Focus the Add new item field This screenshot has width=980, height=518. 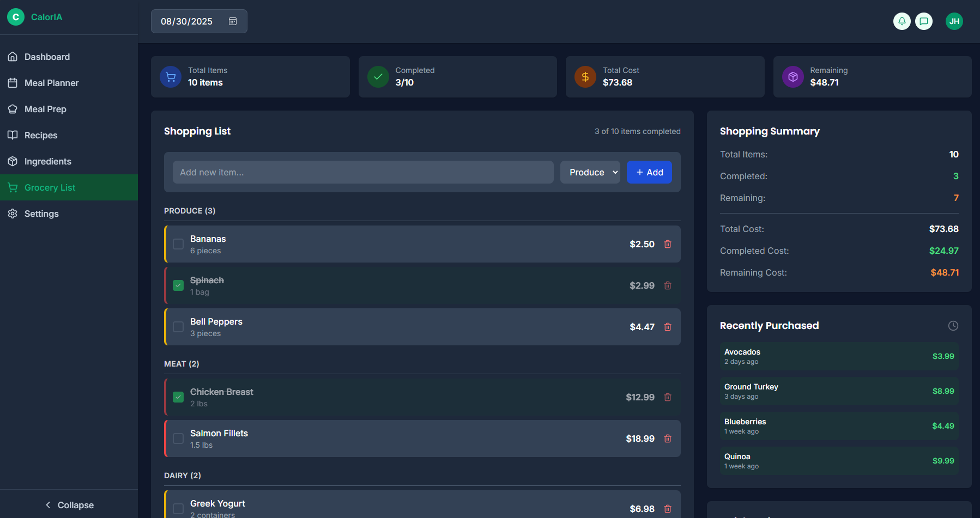click(x=363, y=172)
